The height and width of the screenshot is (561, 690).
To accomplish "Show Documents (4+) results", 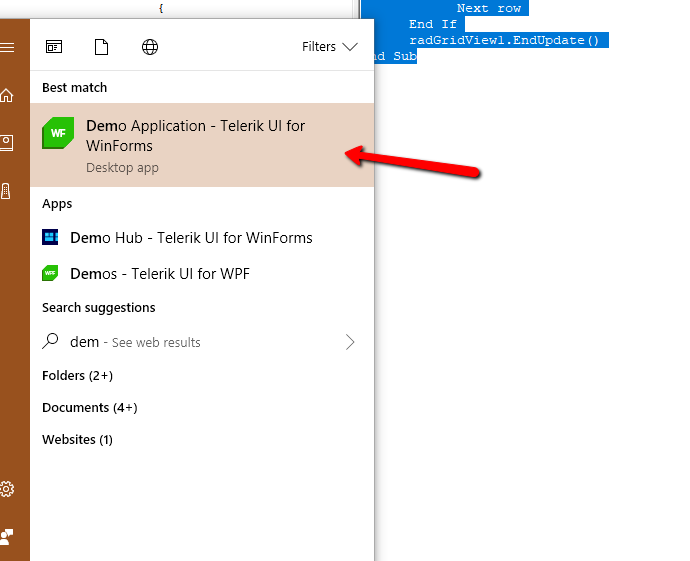I will (89, 408).
